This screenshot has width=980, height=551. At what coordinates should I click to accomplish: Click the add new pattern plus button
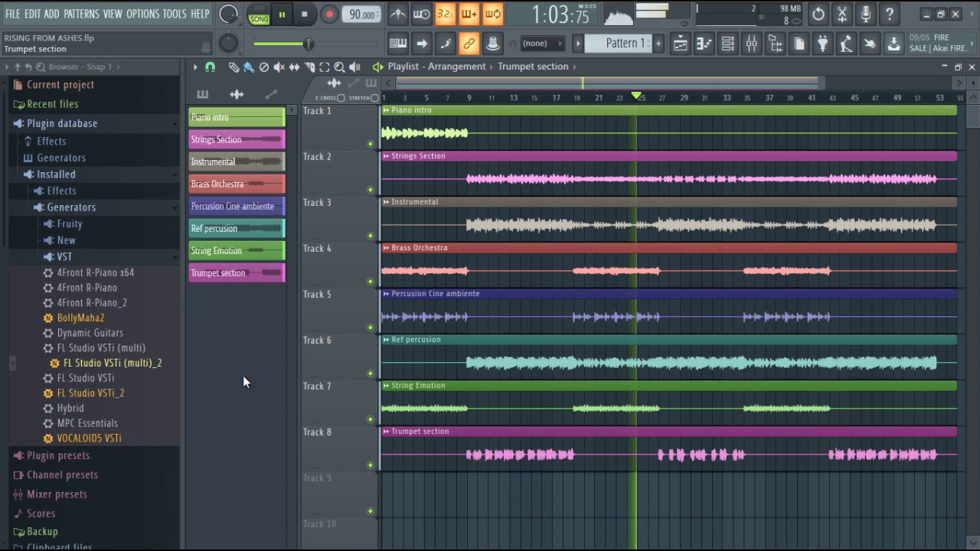[658, 44]
